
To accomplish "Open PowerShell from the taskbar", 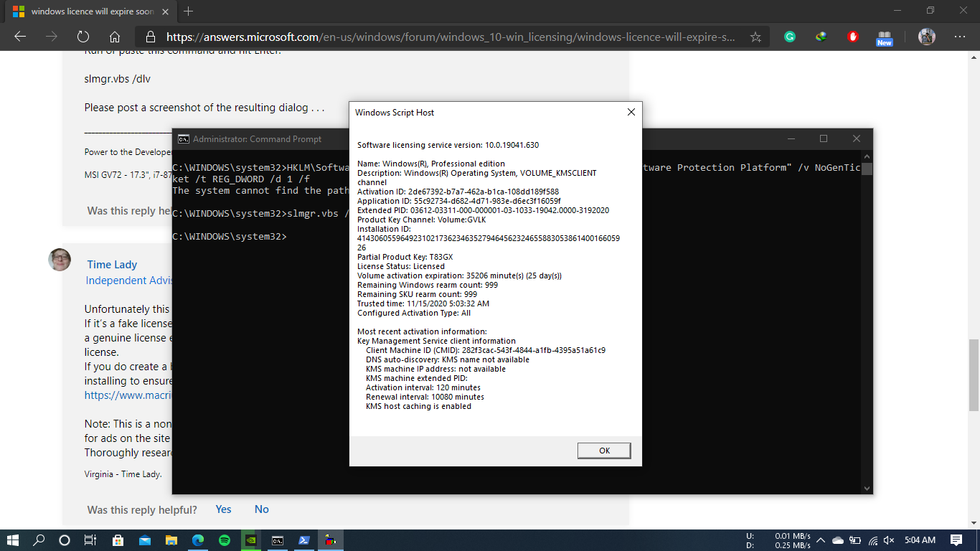I will 304,540.
